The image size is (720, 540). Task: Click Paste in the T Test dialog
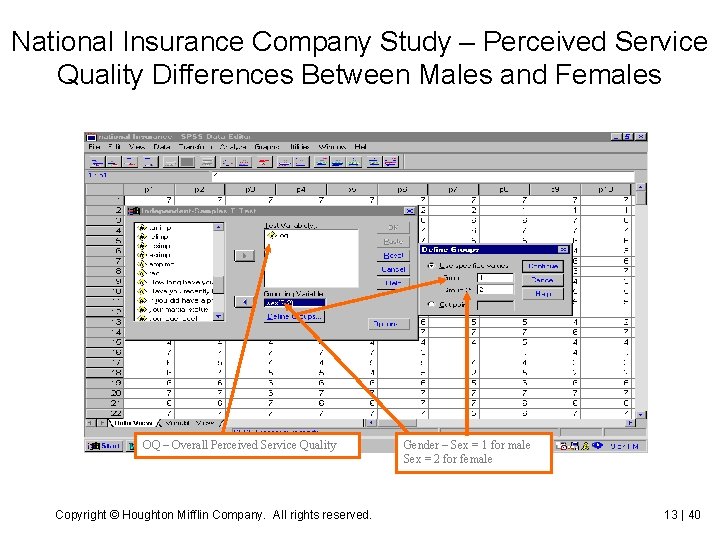tap(394, 242)
